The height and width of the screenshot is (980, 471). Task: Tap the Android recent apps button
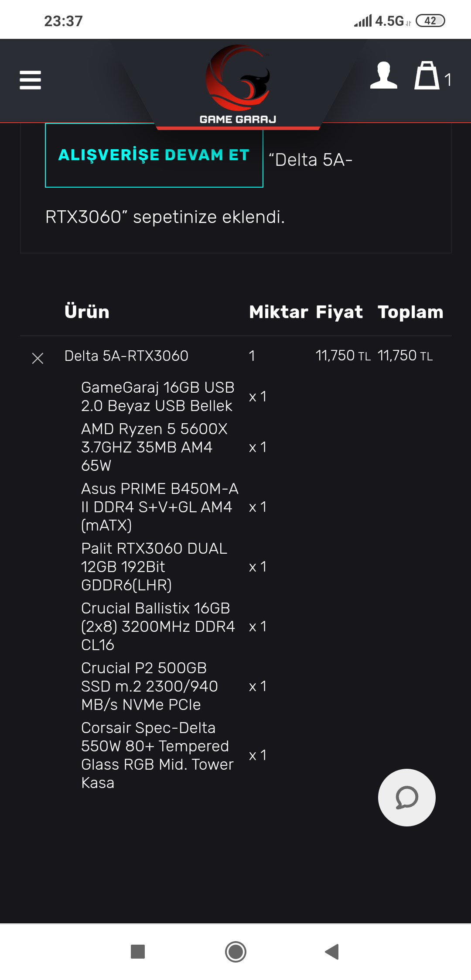point(138,952)
